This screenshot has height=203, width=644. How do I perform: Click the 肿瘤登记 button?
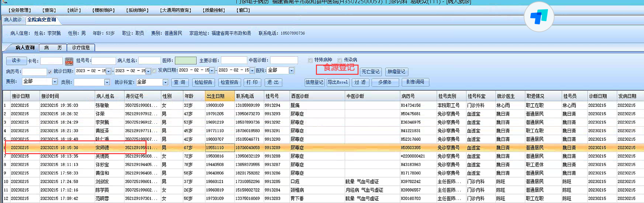click(x=397, y=71)
